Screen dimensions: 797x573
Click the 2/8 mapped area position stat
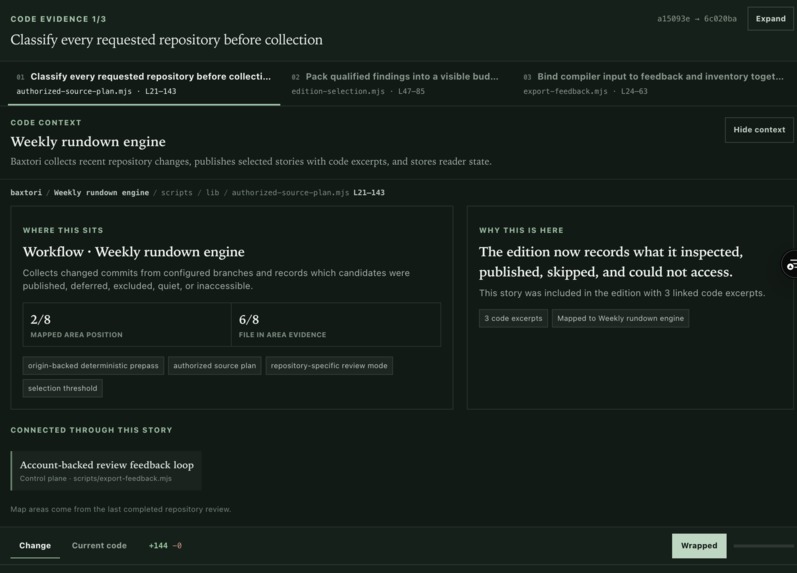pos(127,325)
